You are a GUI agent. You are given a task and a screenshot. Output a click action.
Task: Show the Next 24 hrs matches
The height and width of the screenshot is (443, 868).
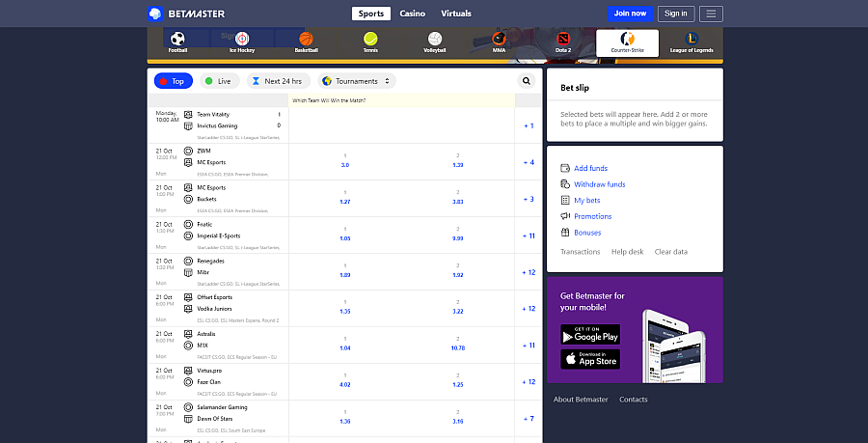(x=279, y=81)
